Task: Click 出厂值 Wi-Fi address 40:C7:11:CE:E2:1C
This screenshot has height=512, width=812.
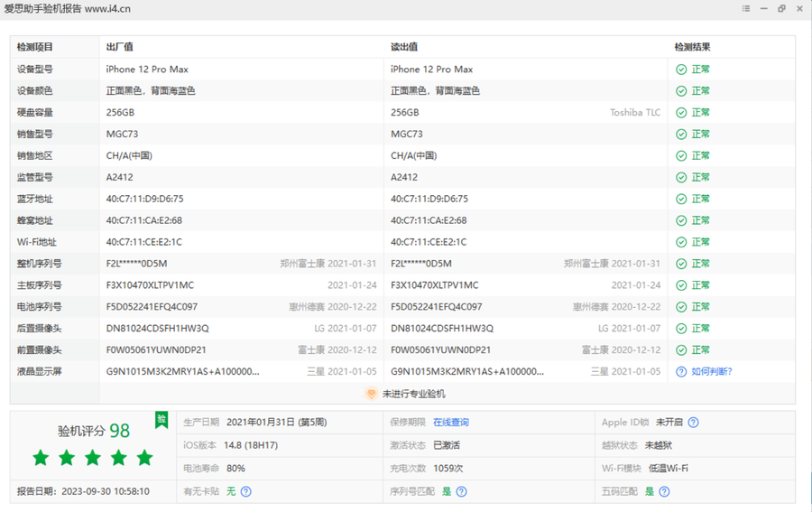Action: point(144,242)
